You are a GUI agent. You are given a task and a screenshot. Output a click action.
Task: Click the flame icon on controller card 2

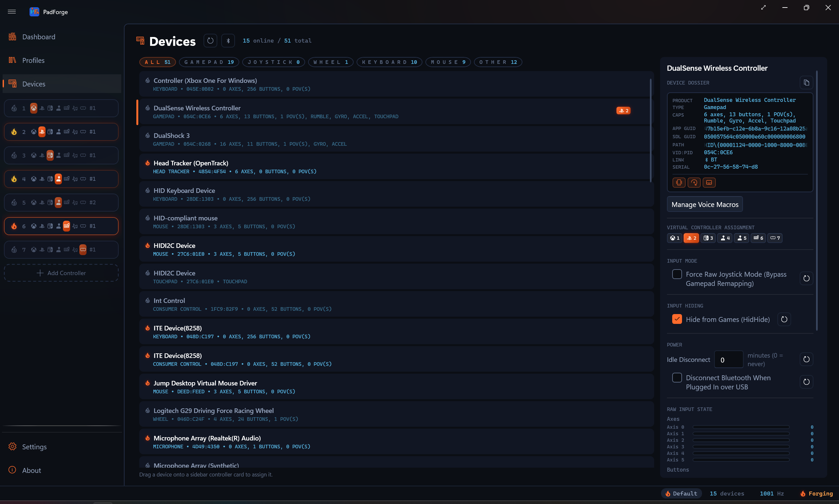click(x=14, y=131)
